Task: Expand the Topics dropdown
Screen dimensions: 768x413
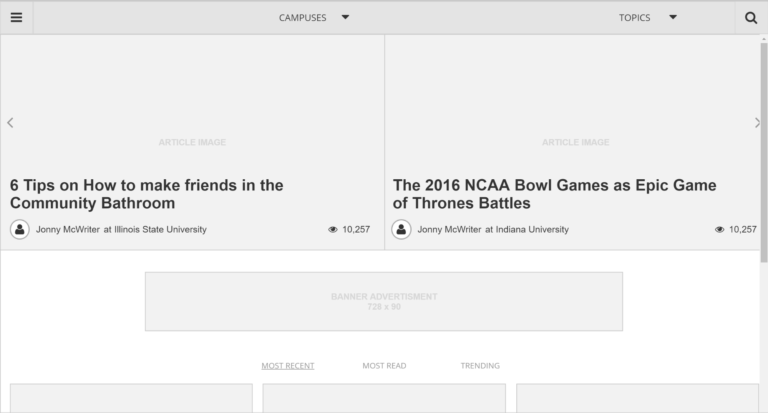Action: coord(635,17)
